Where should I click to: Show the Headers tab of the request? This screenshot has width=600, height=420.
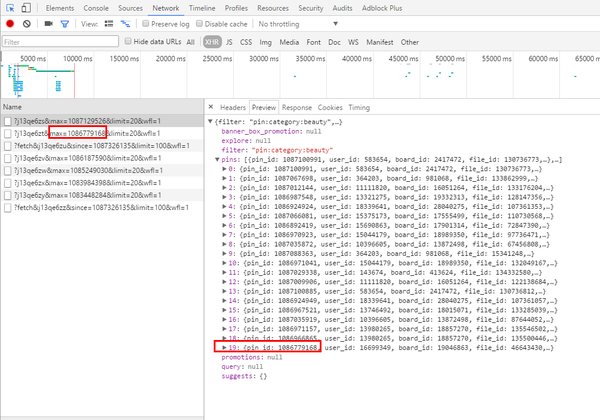[233, 107]
